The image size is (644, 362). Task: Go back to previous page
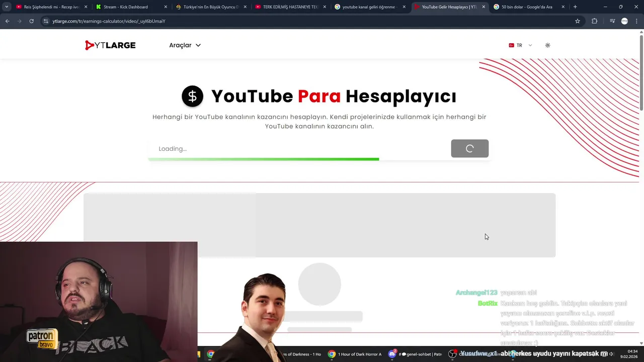tap(7, 21)
